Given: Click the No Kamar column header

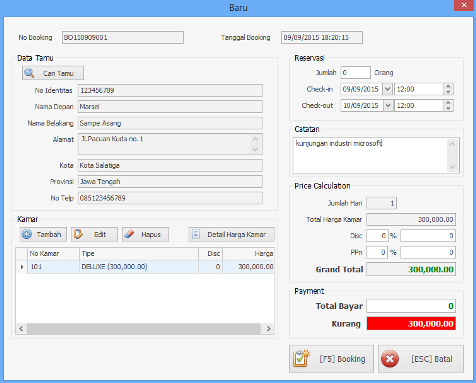Looking at the screenshot, I should pyautogui.click(x=53, y=254).
